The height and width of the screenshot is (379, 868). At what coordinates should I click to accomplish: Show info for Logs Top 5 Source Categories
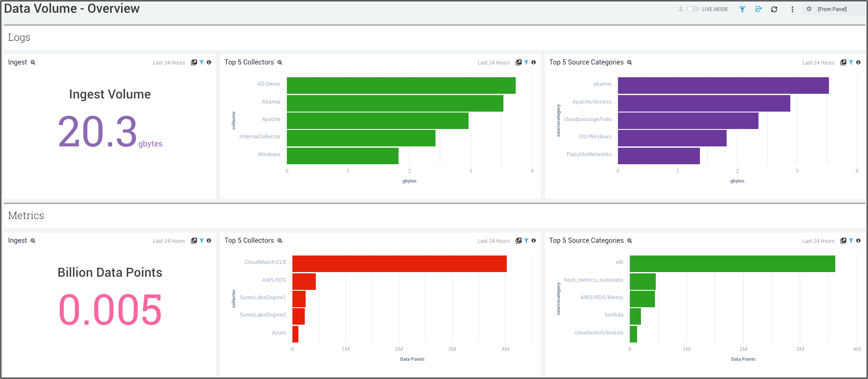click(858, 62)
